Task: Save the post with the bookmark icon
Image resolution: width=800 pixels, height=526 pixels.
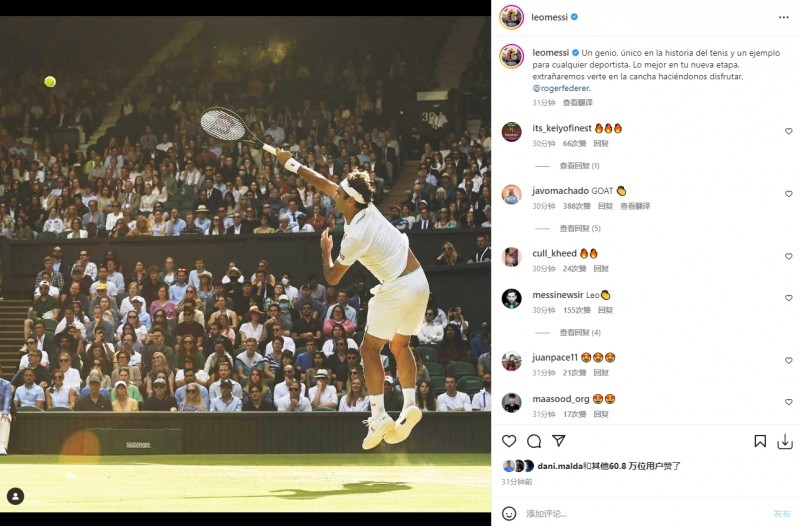Action: 760,441
